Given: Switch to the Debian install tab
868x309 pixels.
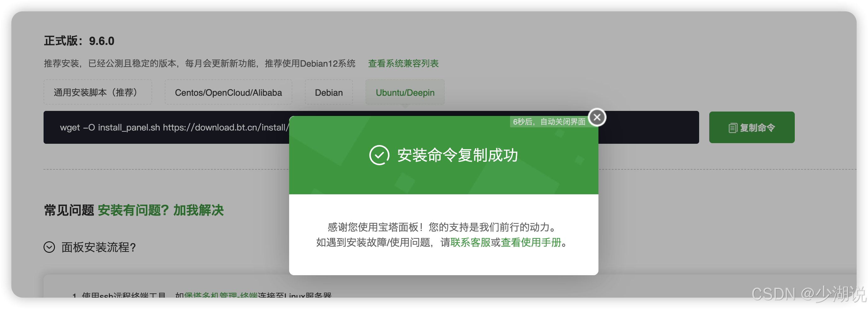Looking at the screenshot, I should coord(329,92).
